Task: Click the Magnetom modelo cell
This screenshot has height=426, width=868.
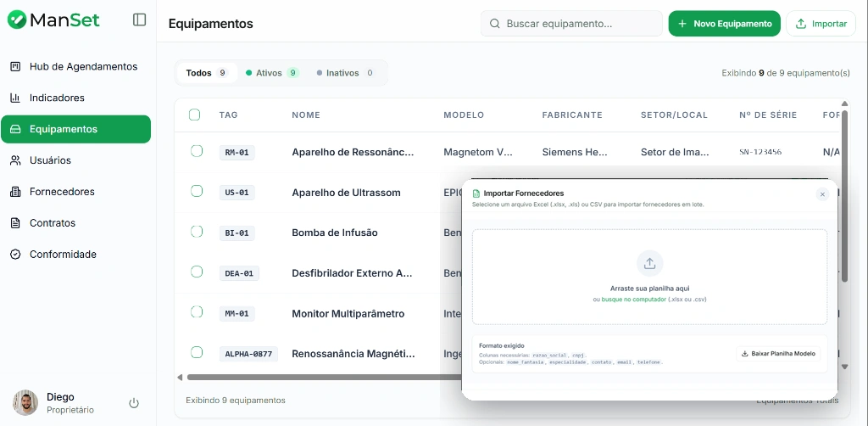Action: 478,152
